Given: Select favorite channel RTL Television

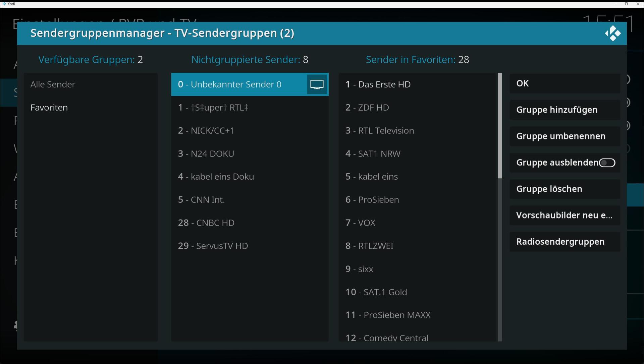Looking at the screenshot, I should pyautogui.click(x=418, y=131).
